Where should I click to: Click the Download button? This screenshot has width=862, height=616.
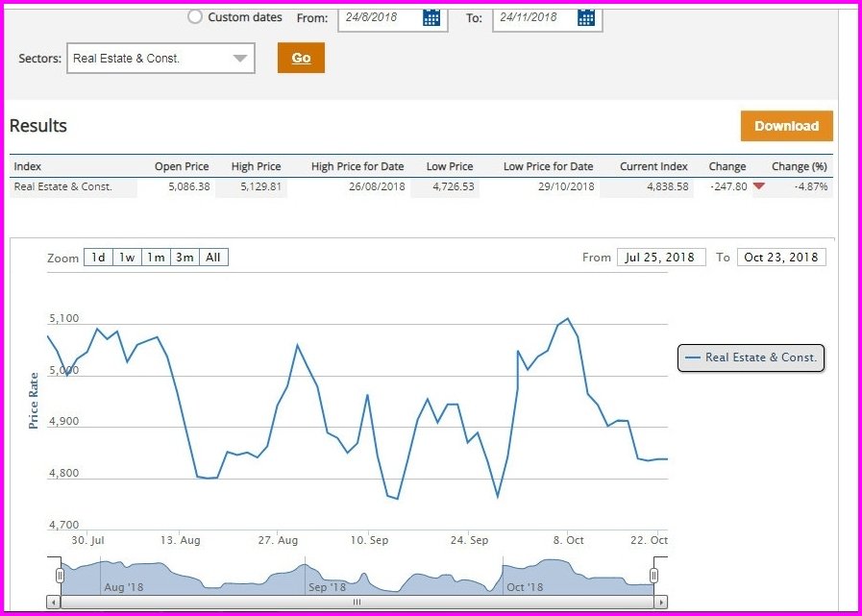click(786, 126)
